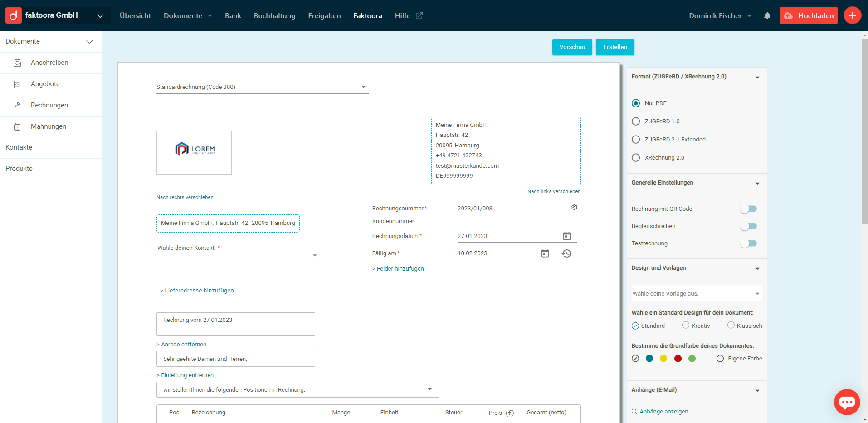Click the due date history clock icon
This screenshot has height=423, width=868.
click(566, 253)
